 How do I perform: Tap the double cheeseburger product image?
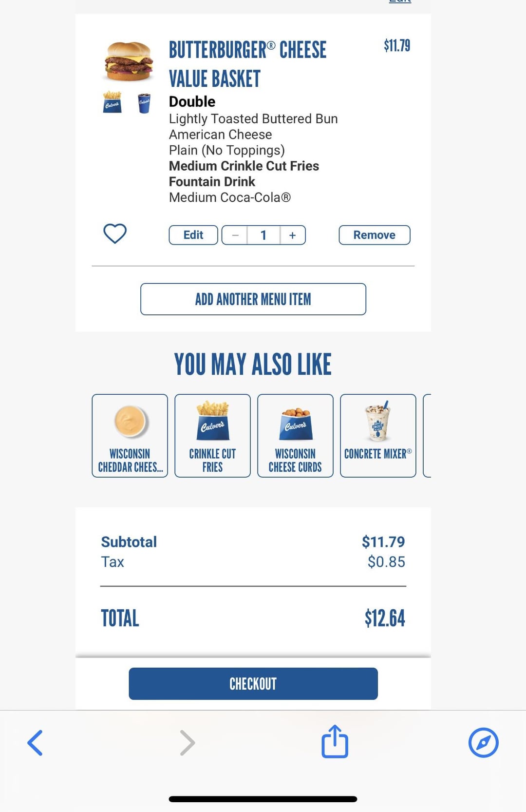tap(129, 61)
